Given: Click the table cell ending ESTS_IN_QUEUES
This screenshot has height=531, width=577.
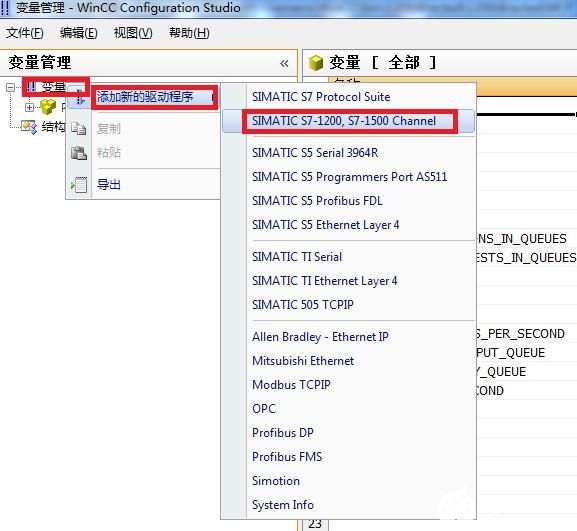Looking at the screenshot, I should pos(527,258).
